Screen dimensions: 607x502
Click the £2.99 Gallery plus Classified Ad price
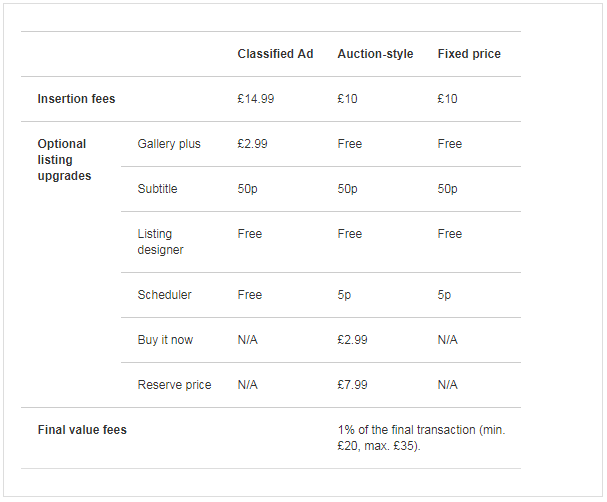252,144
